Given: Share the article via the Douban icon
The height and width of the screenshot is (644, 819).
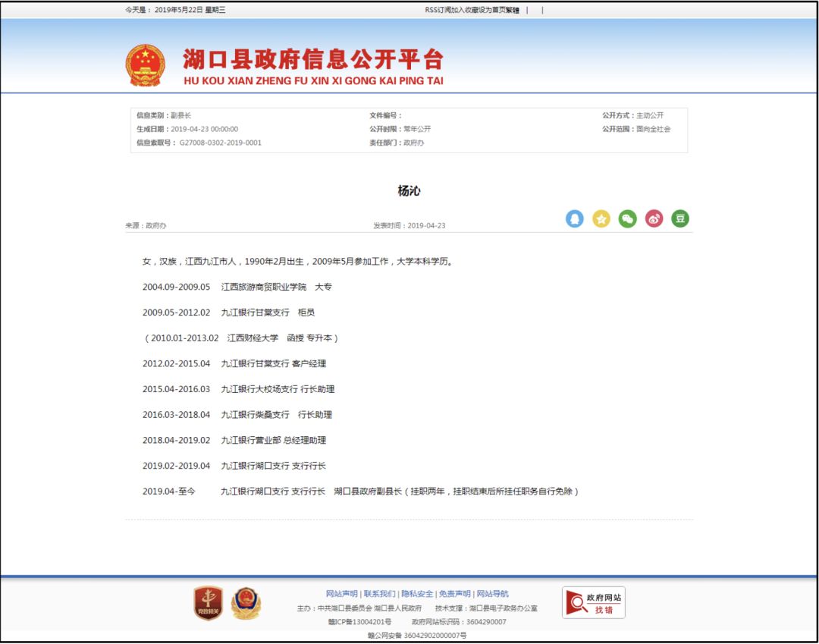Looking at the screenshot, I should (681, 218).
